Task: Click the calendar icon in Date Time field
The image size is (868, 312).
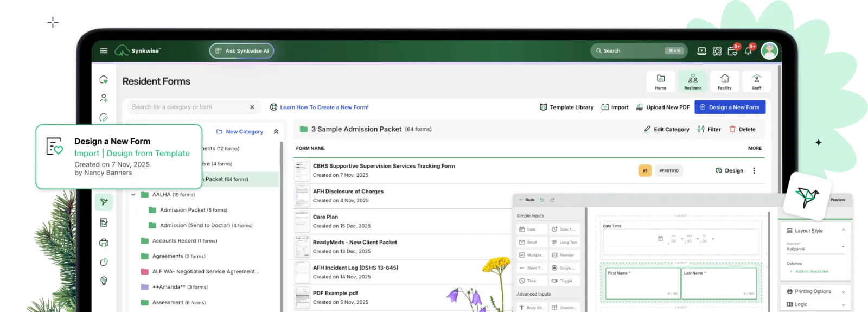Action: [x=660, y=239]
